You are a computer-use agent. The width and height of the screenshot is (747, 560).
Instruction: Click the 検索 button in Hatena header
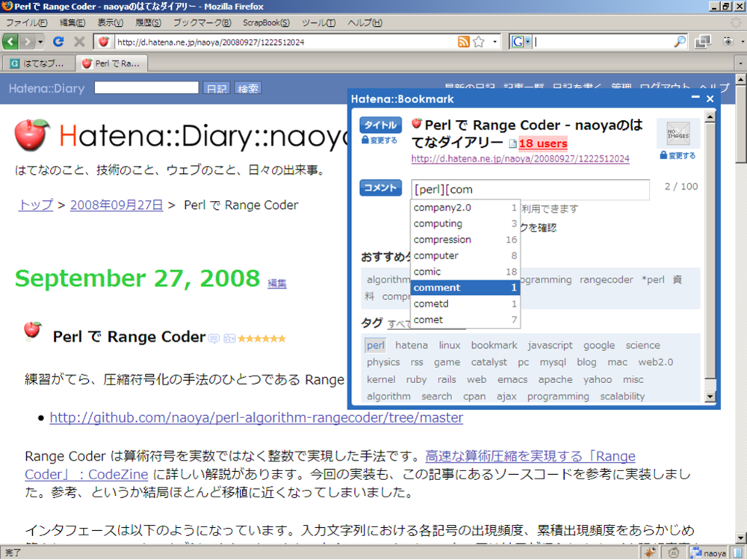(x=248, y=88)
